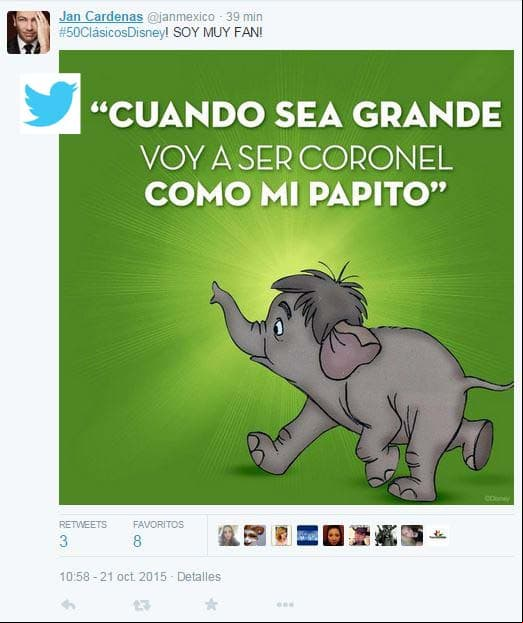Open Jan Cardenas profile avatar
The width and height of the screenshot is (523, 623).
(x=29, y=32)
